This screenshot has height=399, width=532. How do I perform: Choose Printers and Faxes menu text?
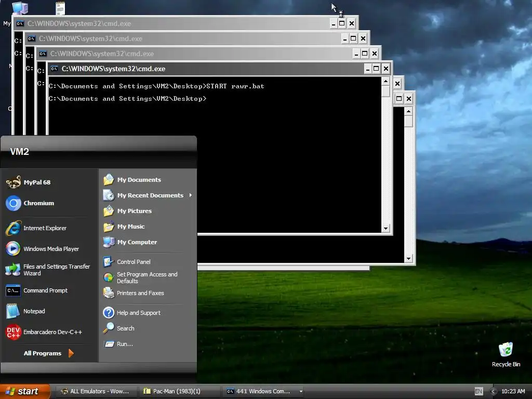pyautogui.click(x=140, y=293)
